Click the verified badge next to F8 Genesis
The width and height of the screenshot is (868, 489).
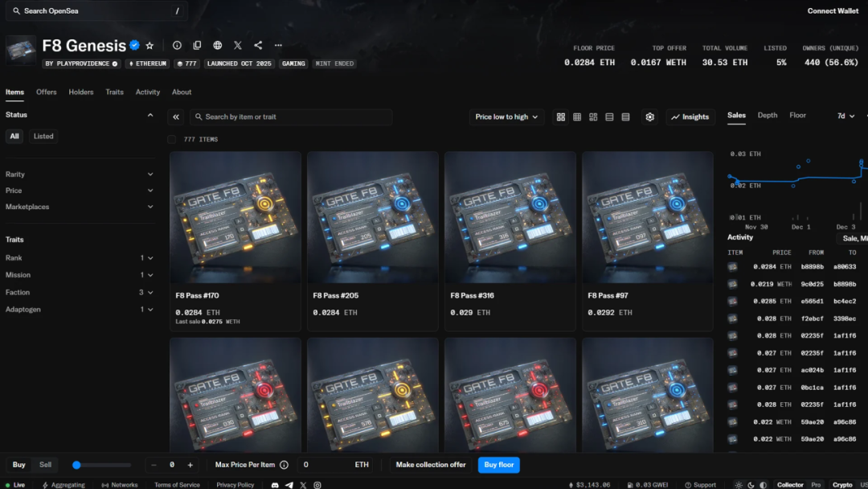(134, 45)
